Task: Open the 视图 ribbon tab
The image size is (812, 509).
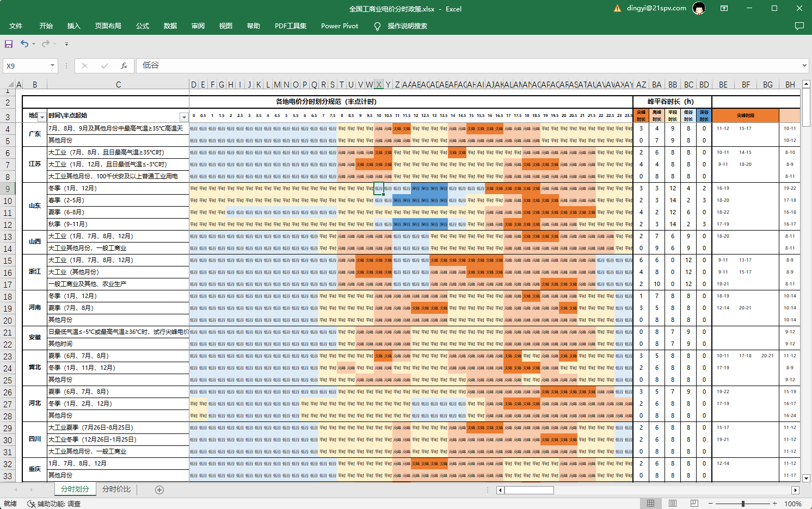Action: [226, 26]
